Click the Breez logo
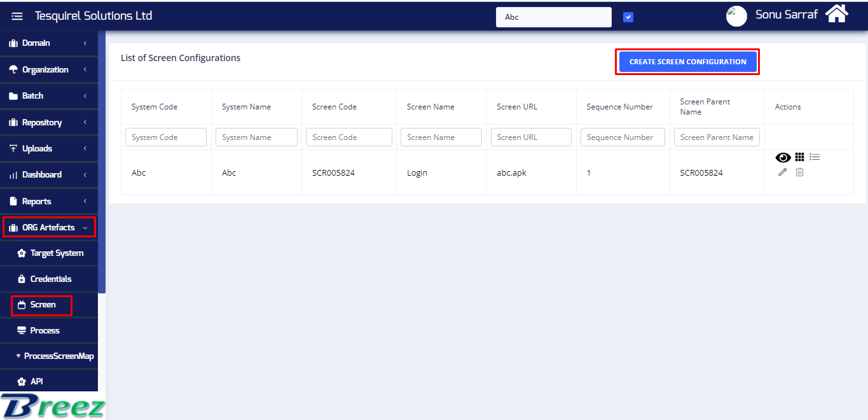This screenshot has width=868, height=420. (x=52, y=406)
